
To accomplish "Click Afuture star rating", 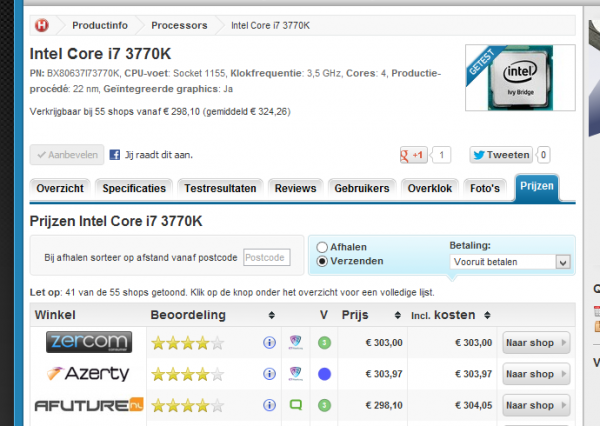I will point(188,406).
